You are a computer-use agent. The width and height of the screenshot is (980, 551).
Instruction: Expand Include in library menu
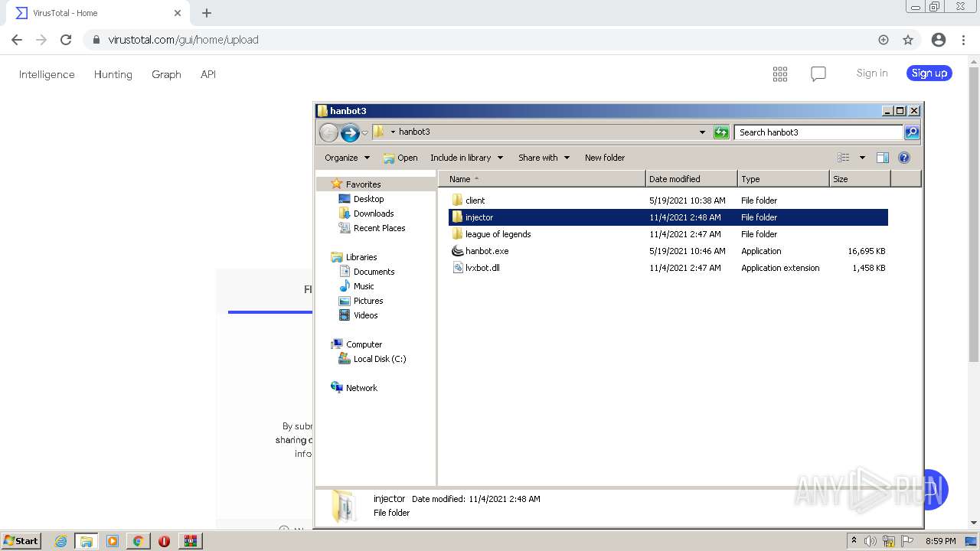(x=466, y=158)
